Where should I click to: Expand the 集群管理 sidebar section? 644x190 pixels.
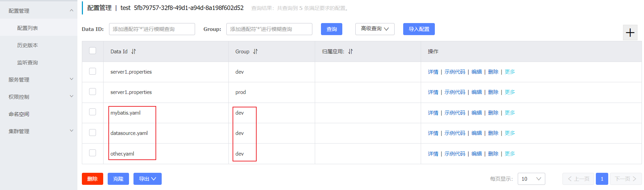[72, 131]
